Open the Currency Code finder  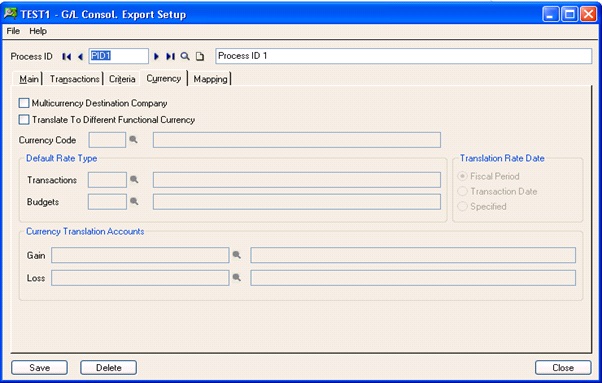tap(133, 140)
